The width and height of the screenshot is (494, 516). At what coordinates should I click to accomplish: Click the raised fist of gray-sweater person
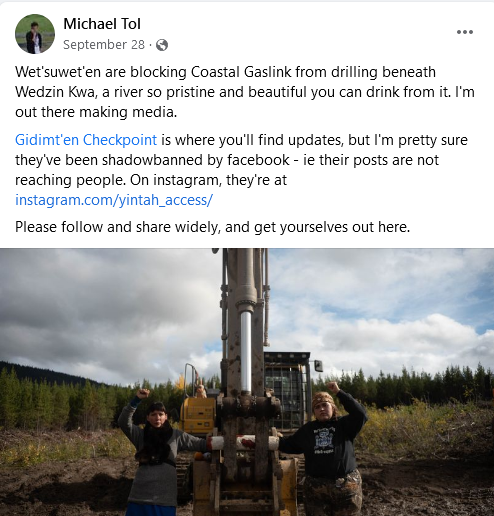[143, 394]
